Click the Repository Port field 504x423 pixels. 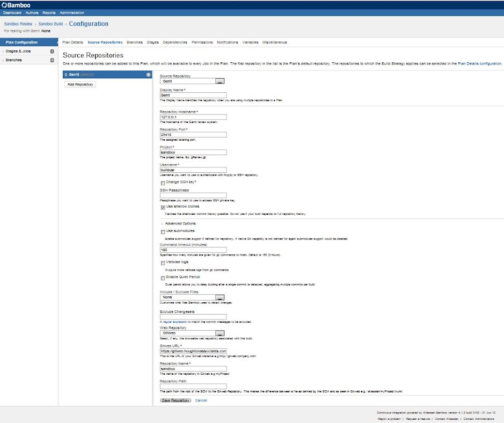coord(193,135)
